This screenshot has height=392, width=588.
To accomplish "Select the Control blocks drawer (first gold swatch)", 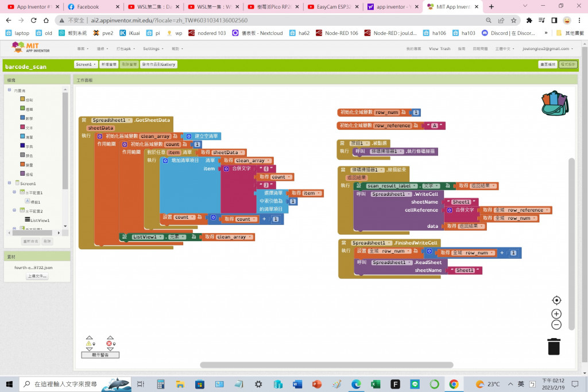I will (22, 99).
